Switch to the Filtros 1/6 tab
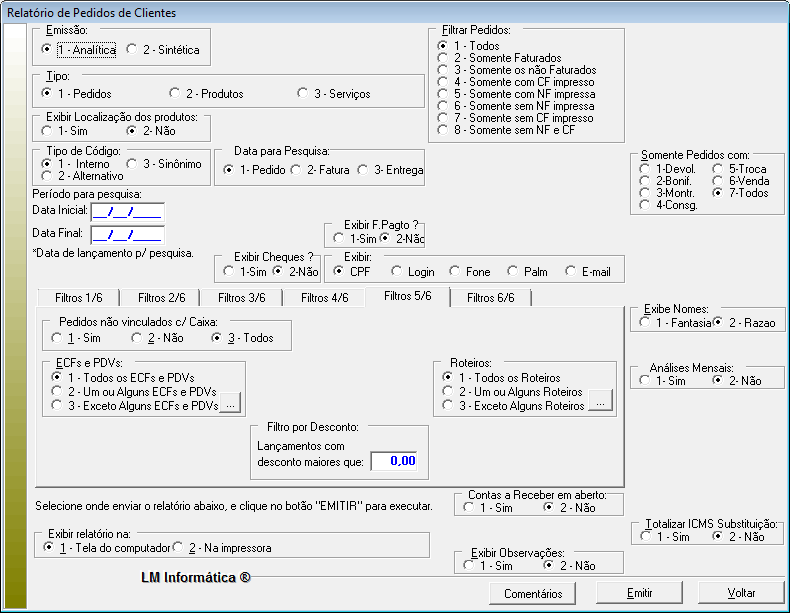Image resolution: width=790 pixels, height=613 pixels. coord(77,297)
